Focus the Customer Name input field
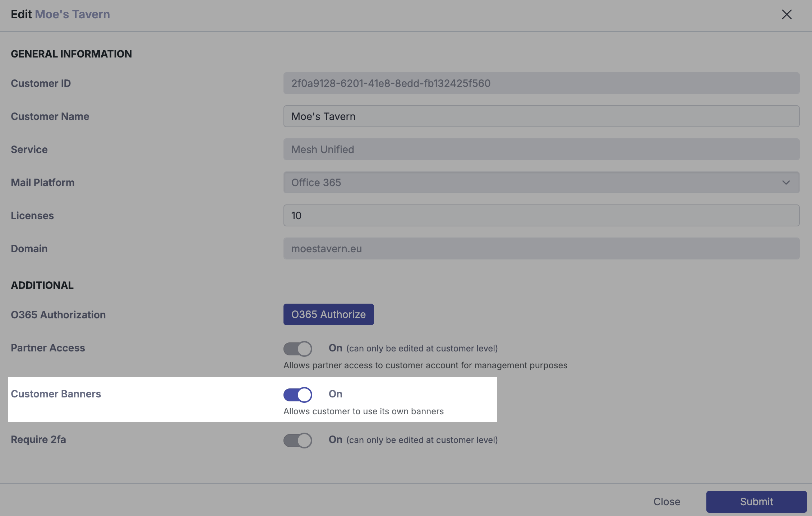 tap(541, 116)
